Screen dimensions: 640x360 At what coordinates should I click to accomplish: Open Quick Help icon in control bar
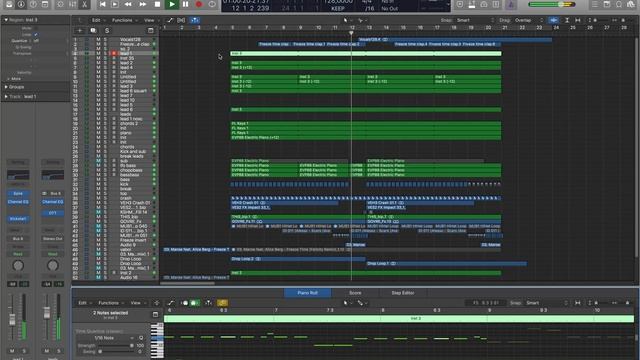tap(33, 4)
